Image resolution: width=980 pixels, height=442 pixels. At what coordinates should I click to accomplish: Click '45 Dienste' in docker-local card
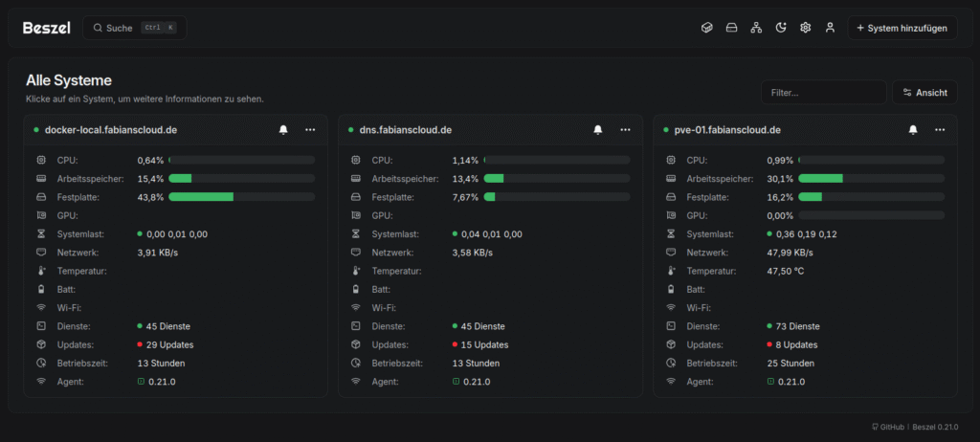168,326
